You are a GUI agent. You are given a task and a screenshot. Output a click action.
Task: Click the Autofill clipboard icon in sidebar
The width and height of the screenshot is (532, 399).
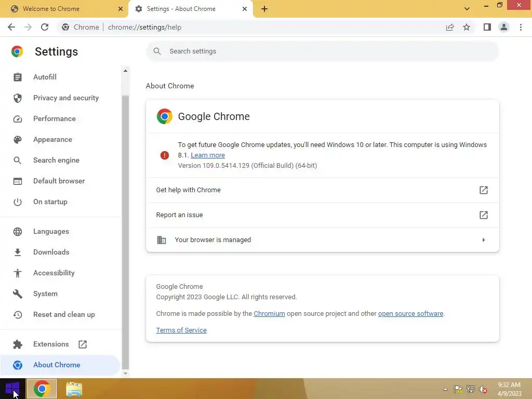[x=18, y=77]
